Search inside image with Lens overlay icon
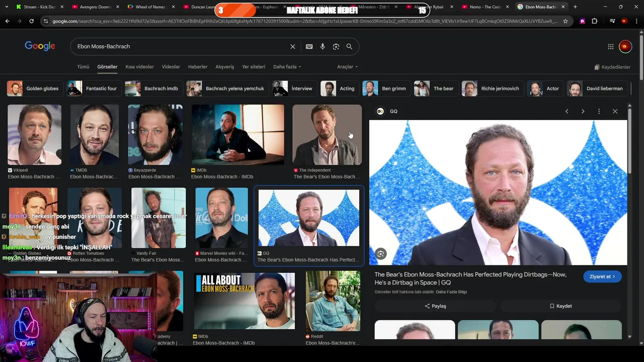This screenshot has height=362, width=644. [381, 254]
